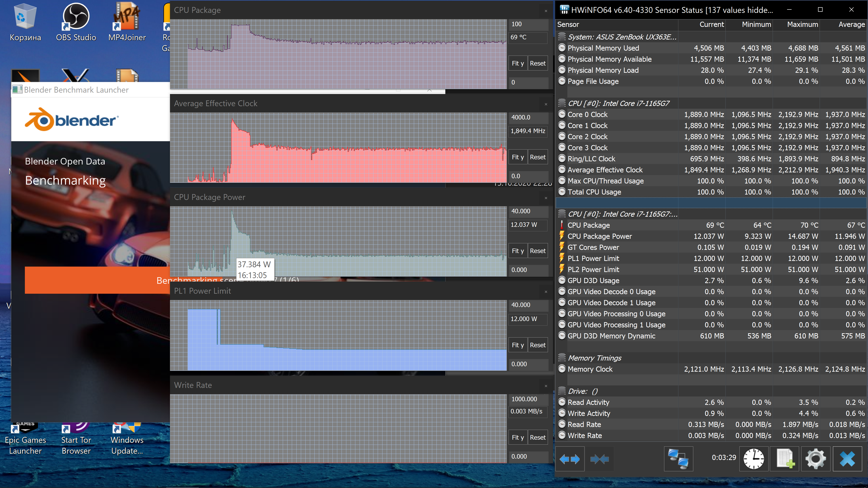Select the Page File Usage row
Viewport: 868px width, 488px height.
click(x=711, y=81)
